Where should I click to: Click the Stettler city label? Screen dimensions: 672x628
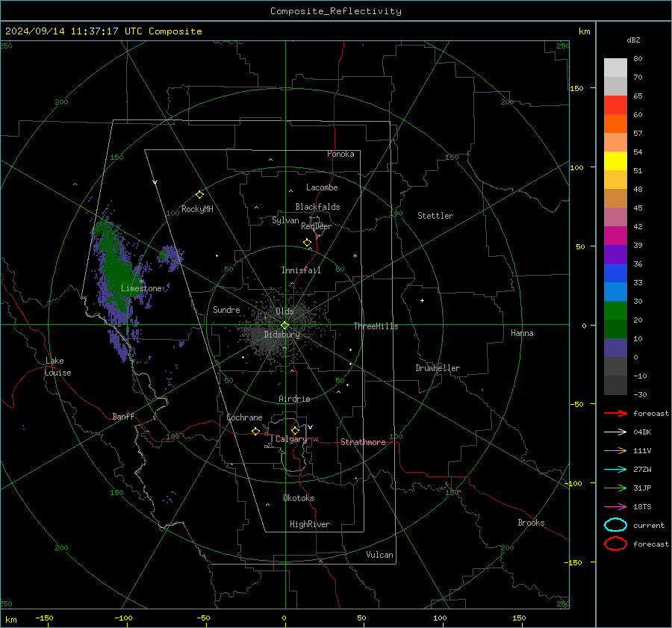pos(435,216)
